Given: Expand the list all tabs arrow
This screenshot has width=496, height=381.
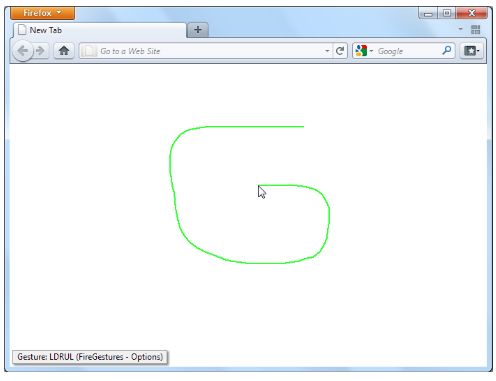Looking at the screenshot, I should point(460,29).
